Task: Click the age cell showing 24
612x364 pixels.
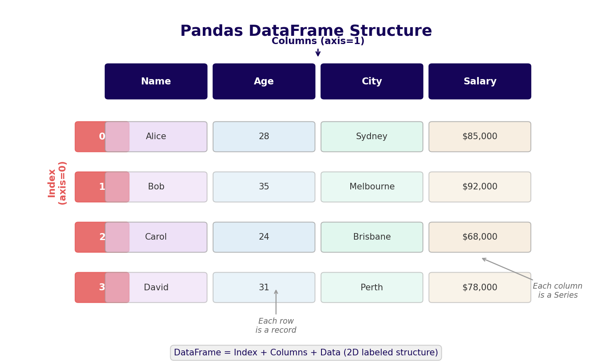Action: 264,237
